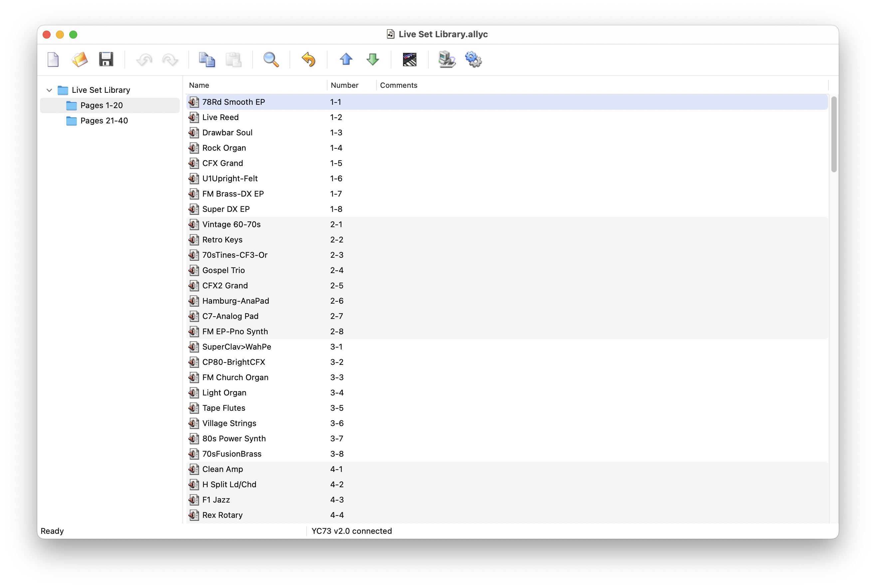Viewport: 876px width, 588px height.
Task: Click the computer-keyboard connection icon
Action: tap(447, 59)
